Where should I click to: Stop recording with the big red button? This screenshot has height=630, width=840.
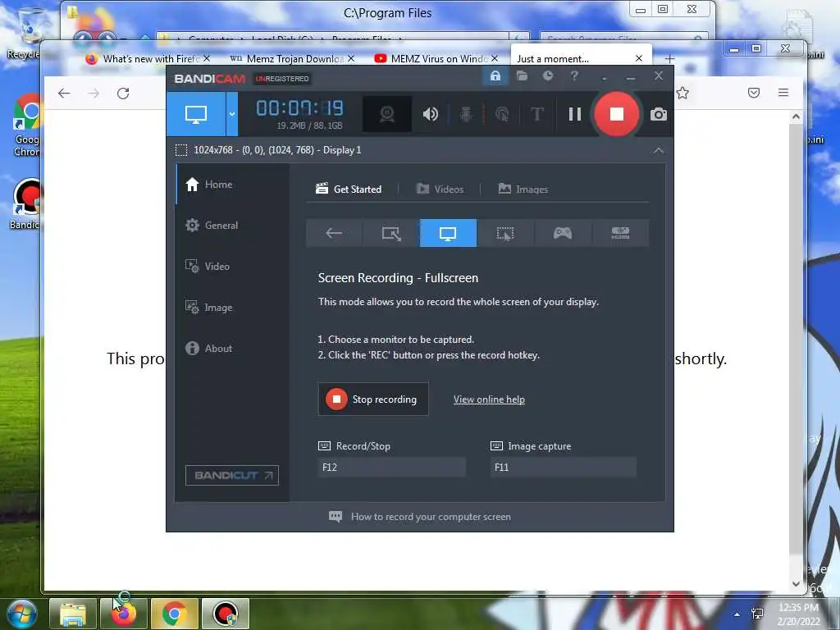click(617, 113)
